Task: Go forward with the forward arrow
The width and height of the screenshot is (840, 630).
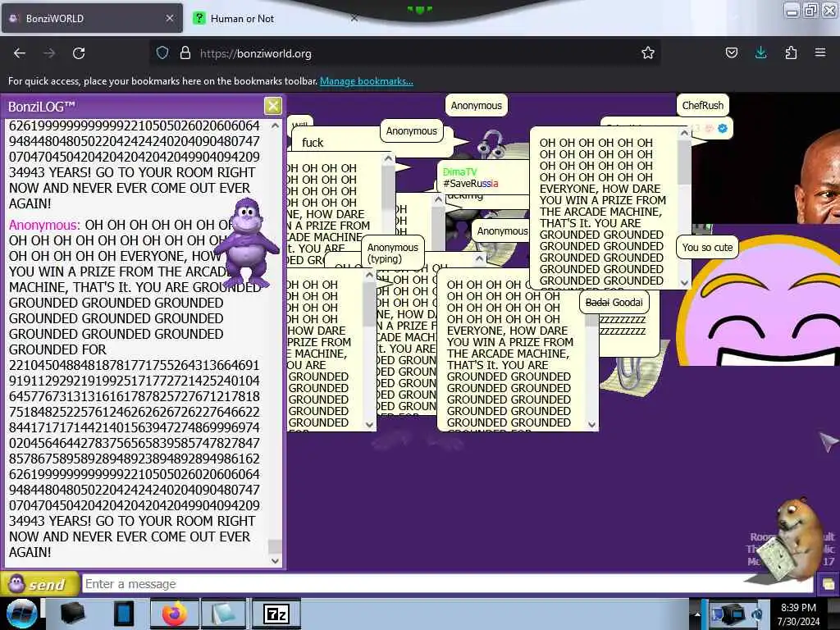Action: click(x=49, y=53)
